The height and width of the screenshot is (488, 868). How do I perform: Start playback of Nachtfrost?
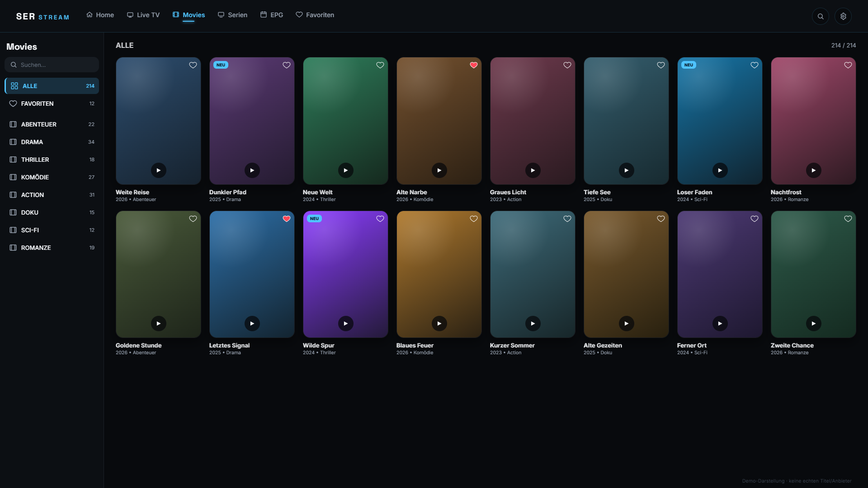tap(813, 170)
